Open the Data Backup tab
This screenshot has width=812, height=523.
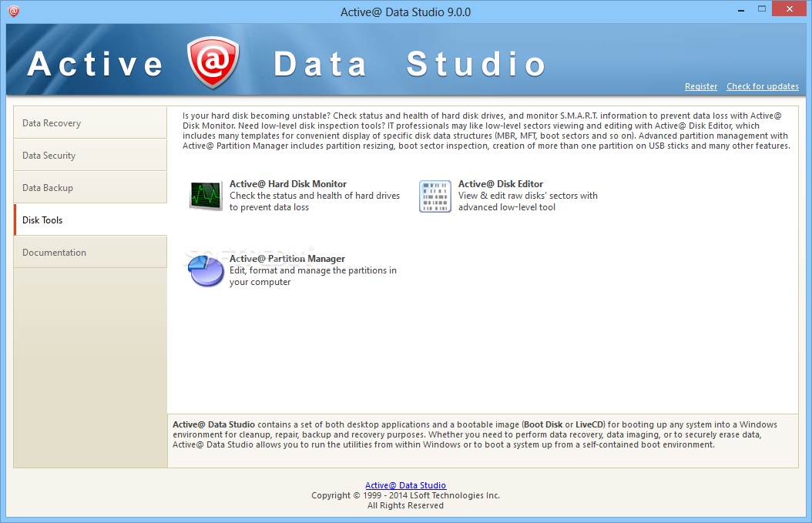(91, 187)
